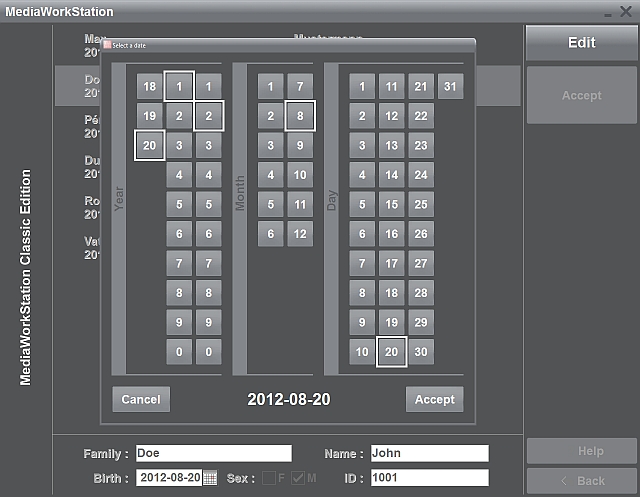Select year century prefix 19
This screenshot has height=497, width=640.
point(149,116)
